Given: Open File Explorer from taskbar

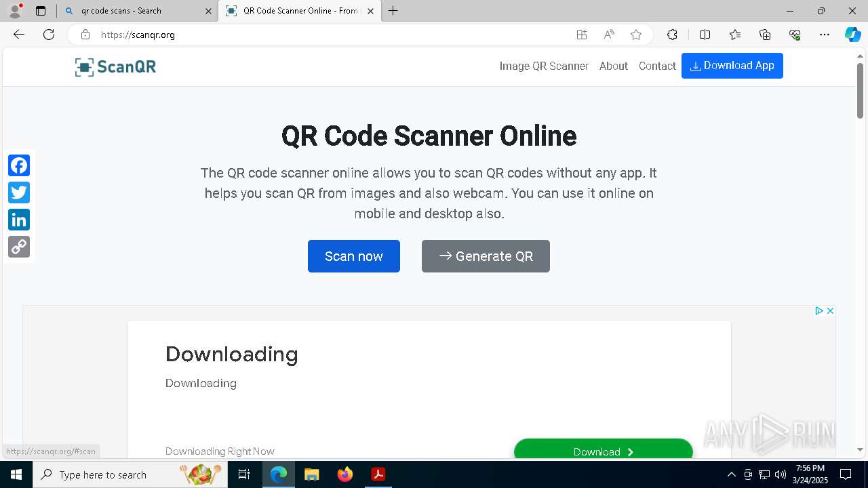Looking at the screenshot, I should pos(311,474).
